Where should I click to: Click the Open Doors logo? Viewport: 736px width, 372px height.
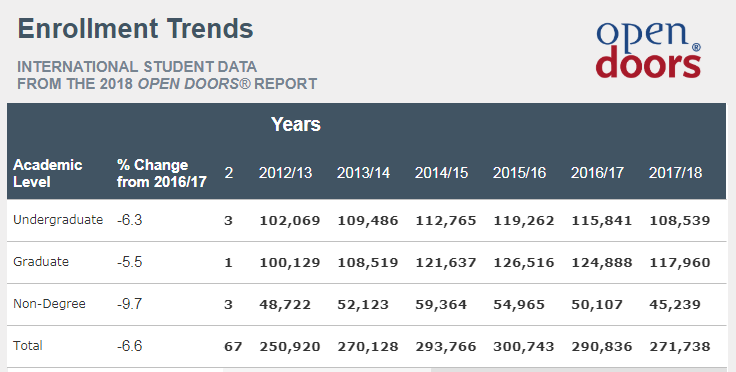point(648,50)
